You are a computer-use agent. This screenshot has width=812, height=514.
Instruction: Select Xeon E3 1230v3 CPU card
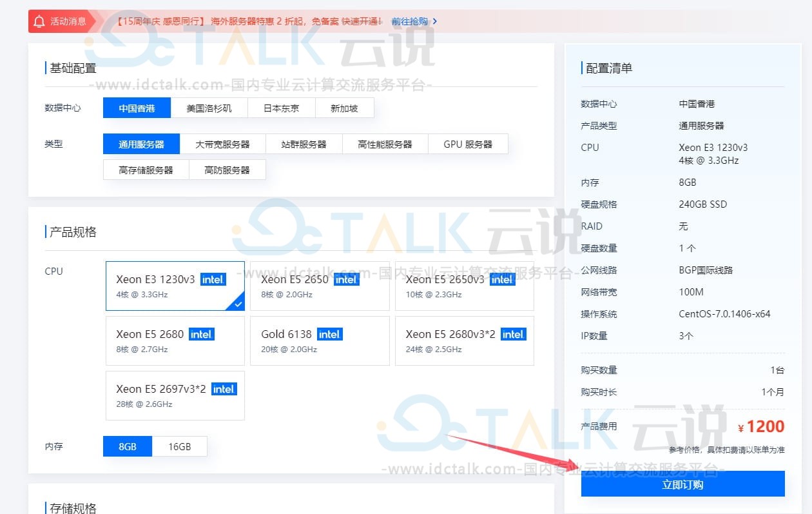coord(175,286)
